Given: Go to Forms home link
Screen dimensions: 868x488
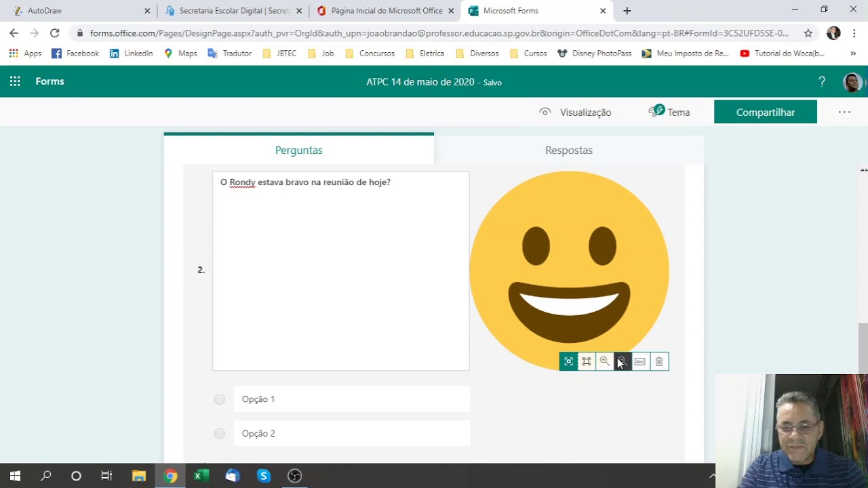Looking at the screenshot, I should click(x=50, y=81).
